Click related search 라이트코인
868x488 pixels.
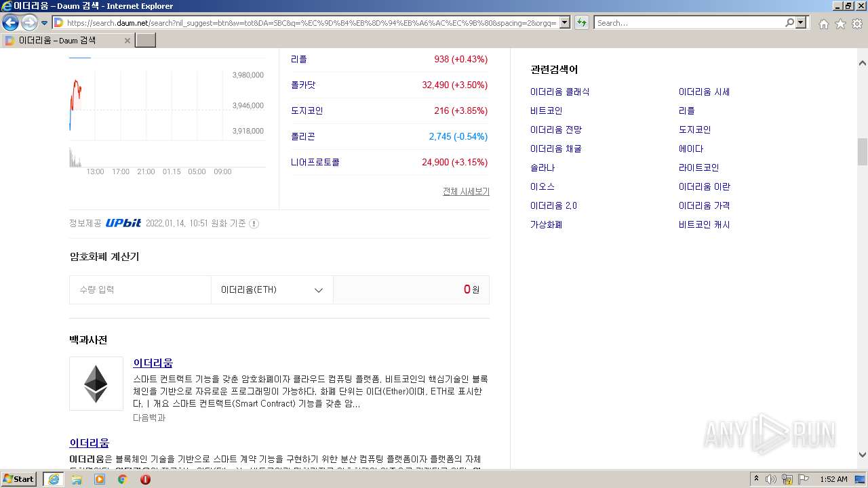tap(698, 167)
